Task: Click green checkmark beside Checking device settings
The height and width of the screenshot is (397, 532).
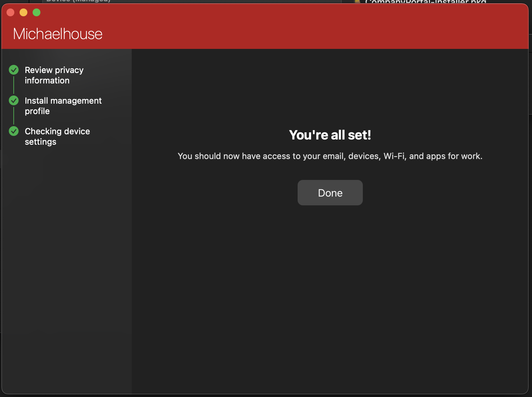Action: click(14, 131)
